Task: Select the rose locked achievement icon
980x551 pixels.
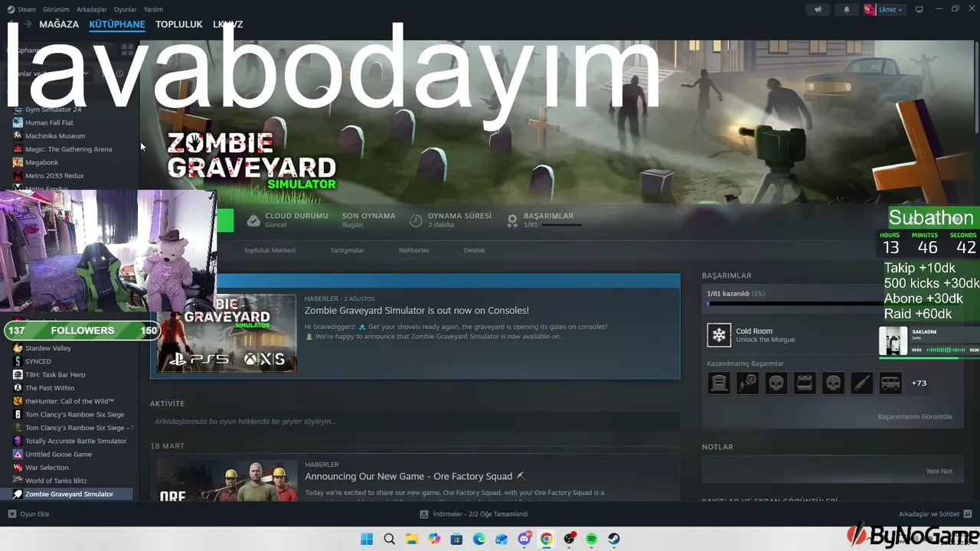Action: tap(747, 383)
